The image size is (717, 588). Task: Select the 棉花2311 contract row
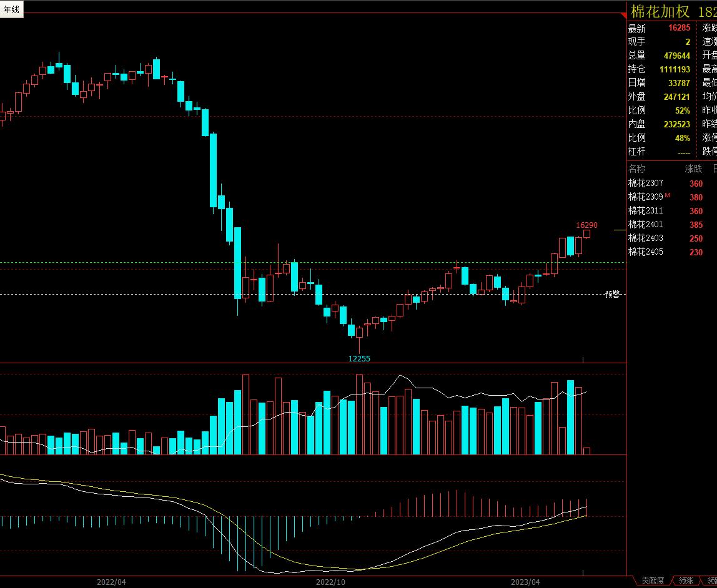click(671, 210)
